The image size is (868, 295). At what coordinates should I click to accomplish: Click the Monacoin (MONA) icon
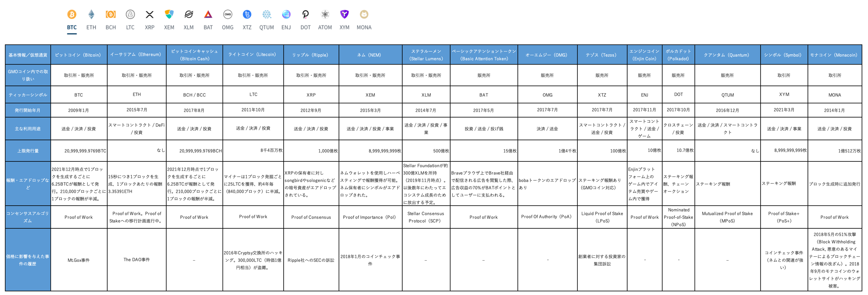tap(364, 15)
